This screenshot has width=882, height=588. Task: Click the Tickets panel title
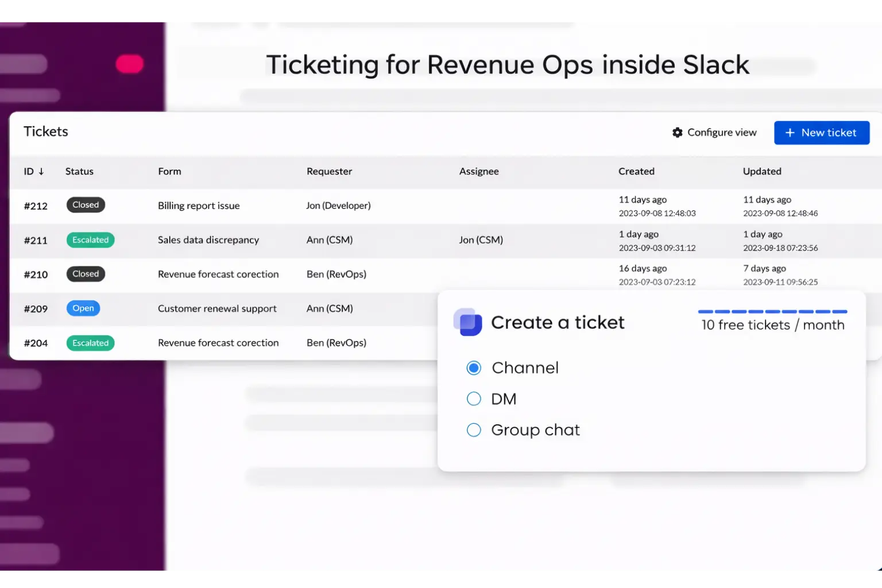pyautogui.click(x=46, y=131)
